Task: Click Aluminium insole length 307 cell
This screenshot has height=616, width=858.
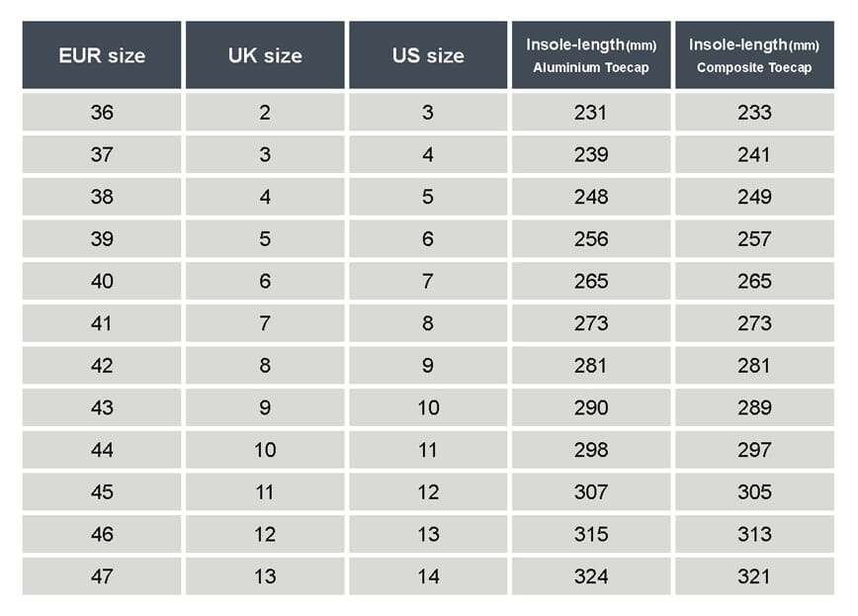Action: (x=591, y=491)
